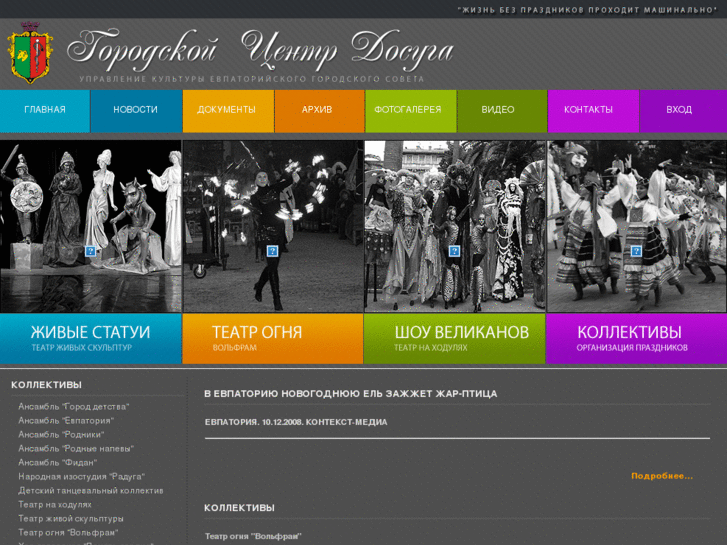Open sidebar Театр огня "Вольфрам" link
The image size is (727, 545).
click(68, 532)
